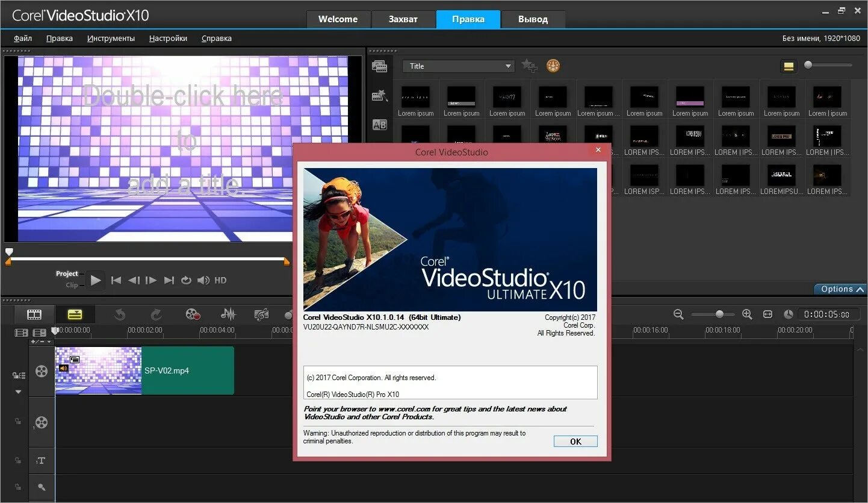Viewport: 868px width, 503px height.
Task: Open the Sound Mixer waveform icon
Action: click(x=228, y=314)
